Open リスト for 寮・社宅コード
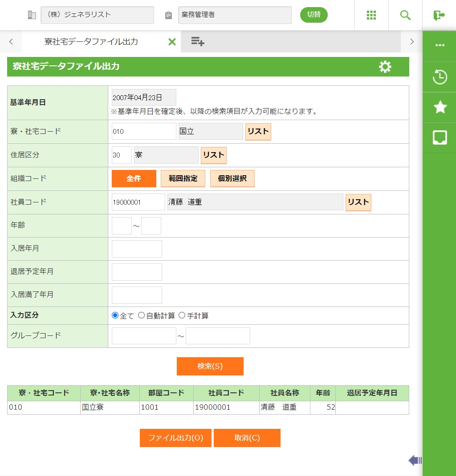The width and height of the screenshot is (456, 476). click(x=258, y=132)
